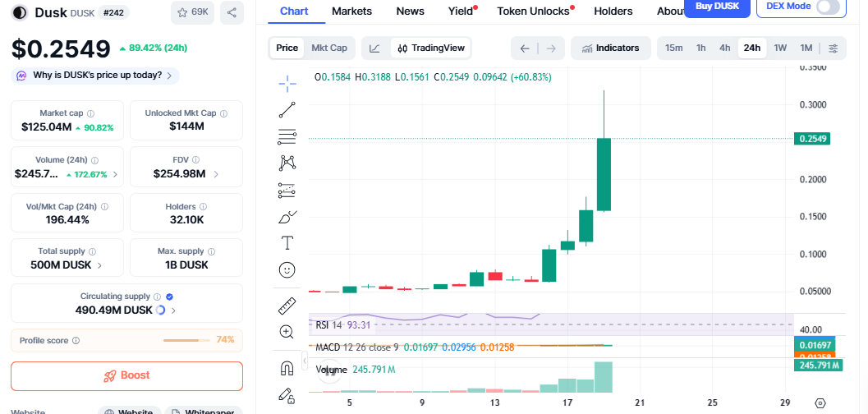Image resolution: width=868 pixels, height=414 pixels.
Task: Click the share icon next to watchlist
Action: point(232,12)
